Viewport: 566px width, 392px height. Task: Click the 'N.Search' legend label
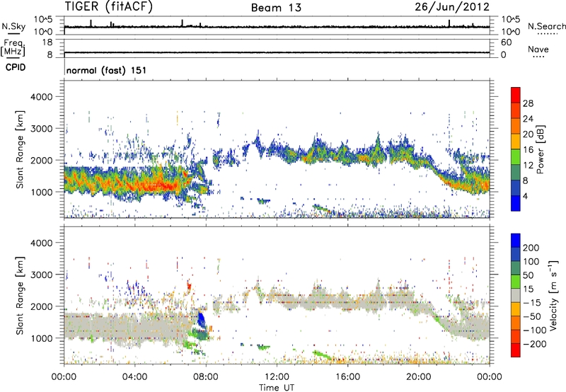point(546,26)
